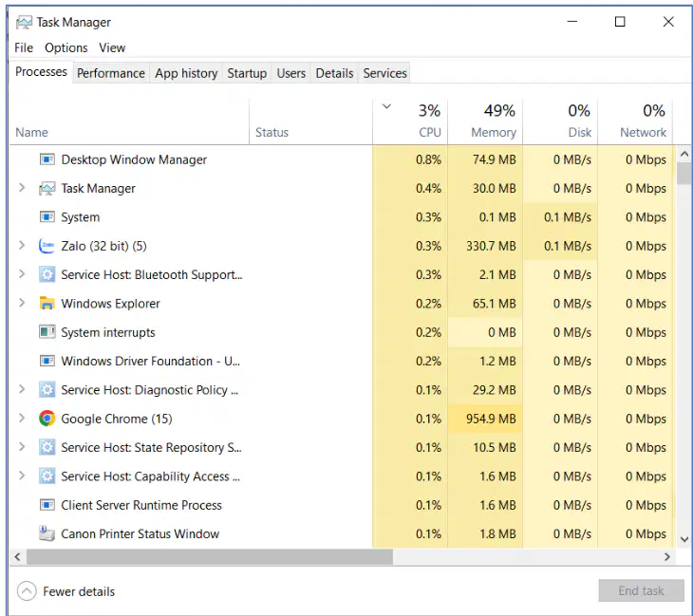Sort by the Memory column header

(x=485, y=121)
